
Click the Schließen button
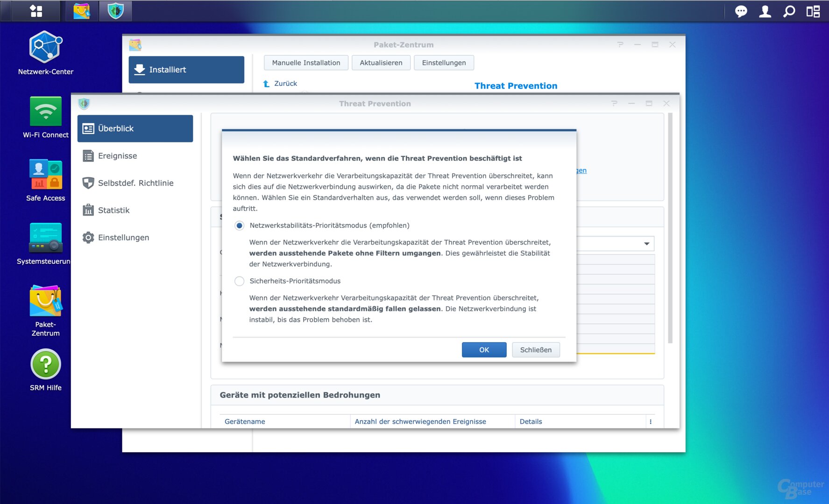536,350
